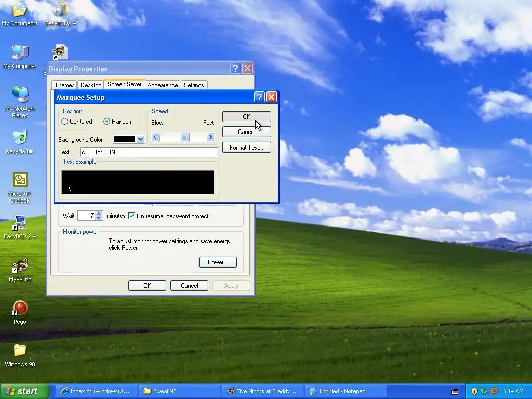Launch EasyBCD 2.4 desktop shortcut
The height and width of the screenshot is (399, 532).
20,227
